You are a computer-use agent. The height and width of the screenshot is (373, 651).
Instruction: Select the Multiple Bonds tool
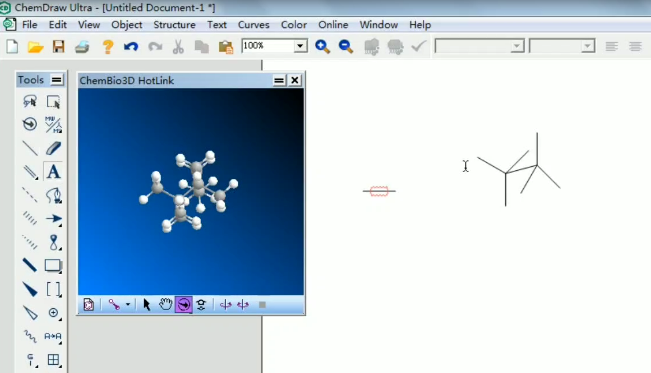click(x=30, y=172)
